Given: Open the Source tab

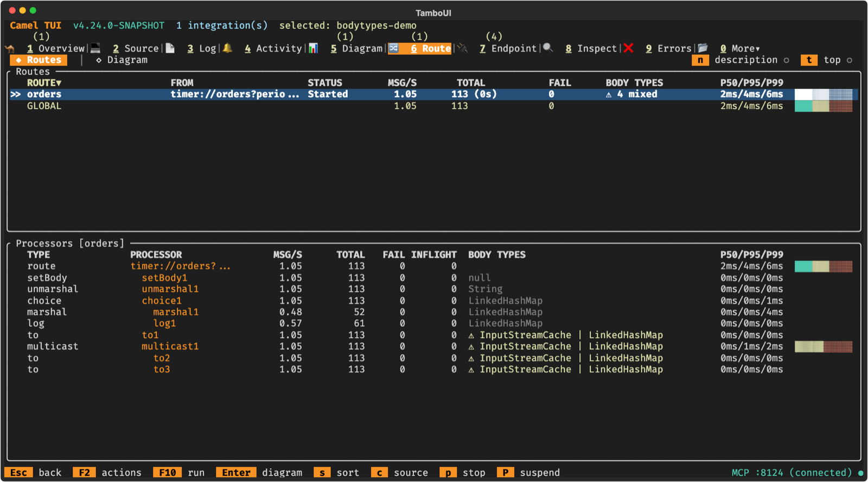Looking at the screenshot, I should coord(136,48).
